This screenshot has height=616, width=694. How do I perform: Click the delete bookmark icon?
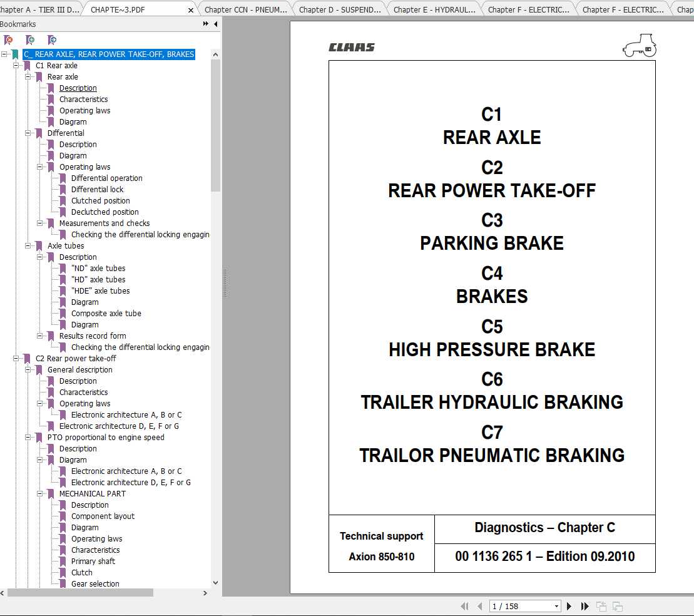tap(8, 40)
